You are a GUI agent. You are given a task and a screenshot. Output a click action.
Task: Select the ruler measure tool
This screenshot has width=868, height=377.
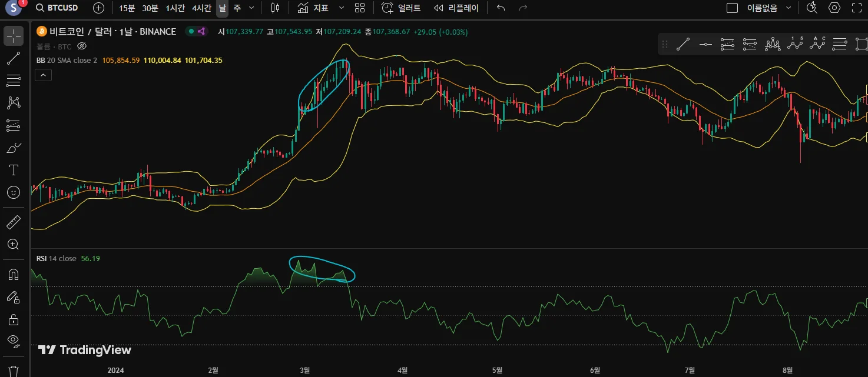(x=14, y=222)
